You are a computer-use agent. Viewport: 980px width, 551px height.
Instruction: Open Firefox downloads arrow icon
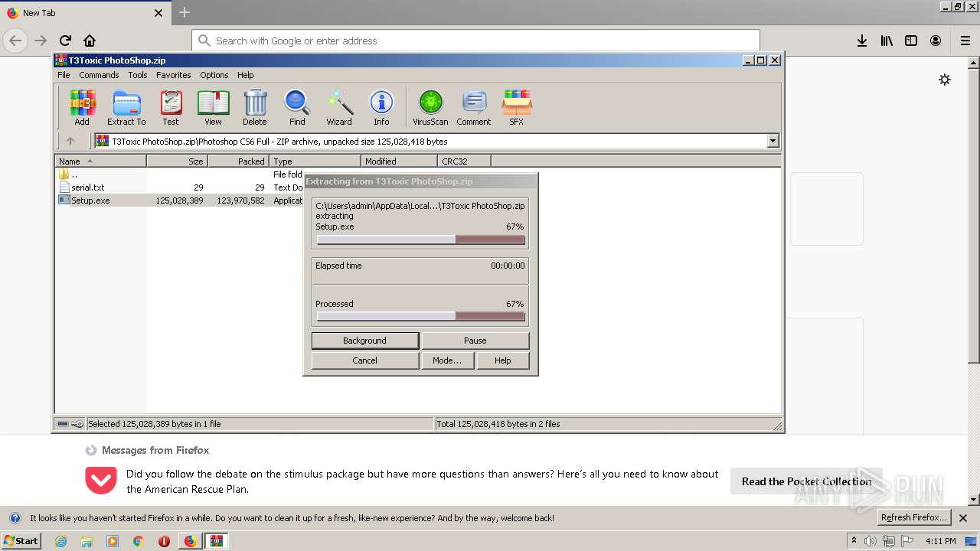[862, 41]
